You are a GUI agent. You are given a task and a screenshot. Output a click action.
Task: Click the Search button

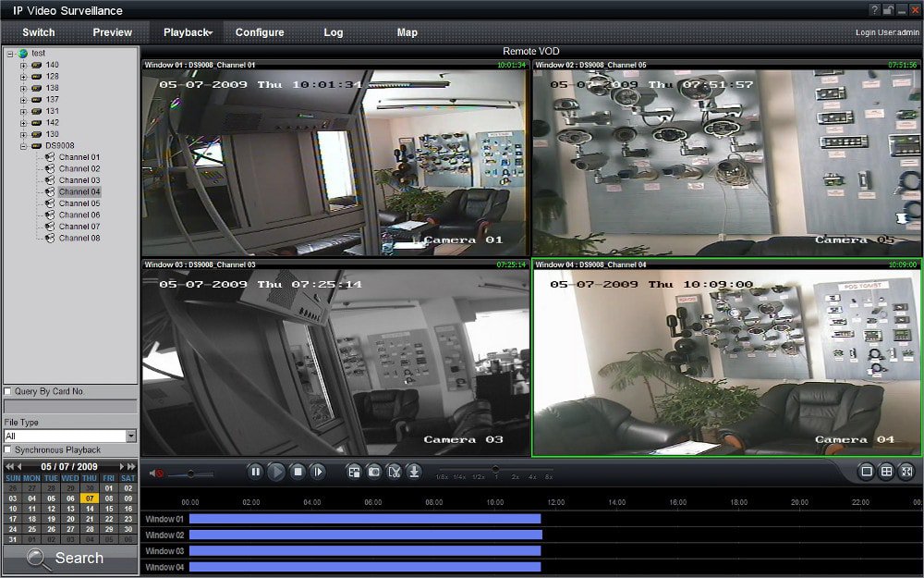70,558
